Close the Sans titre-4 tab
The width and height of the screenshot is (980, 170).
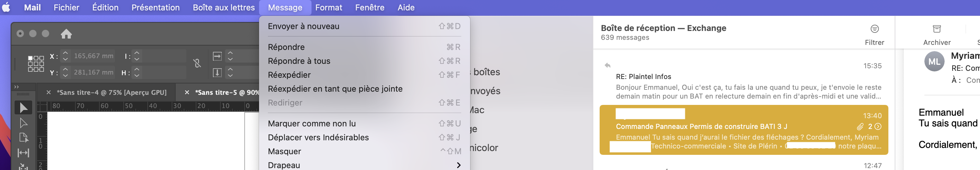pyautogui.click(x=49, y=92)
